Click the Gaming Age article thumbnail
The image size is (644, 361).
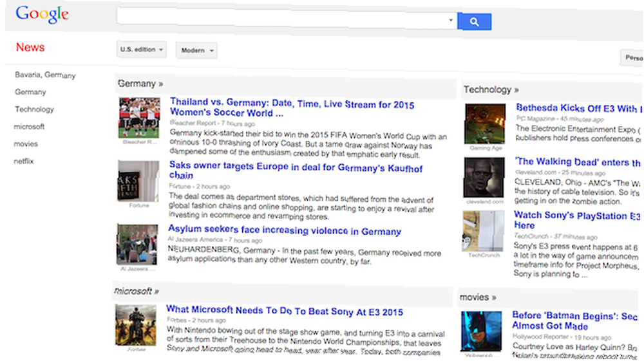point(485,124)
